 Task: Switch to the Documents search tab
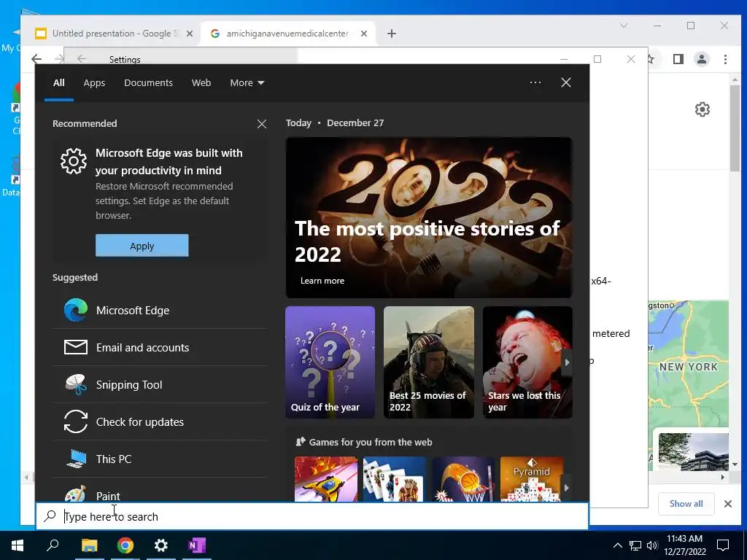[148, 83]
